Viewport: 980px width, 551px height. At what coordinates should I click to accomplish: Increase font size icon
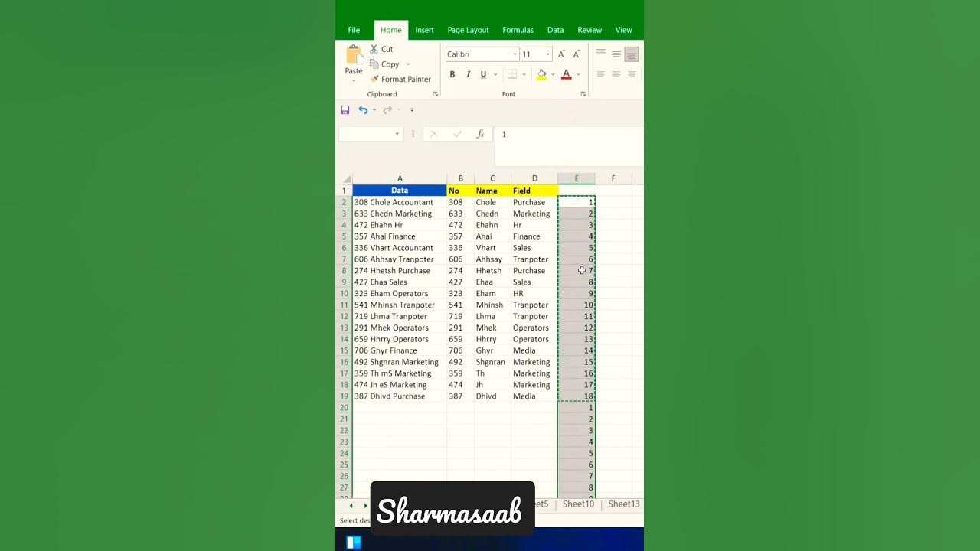click(561, 54)
